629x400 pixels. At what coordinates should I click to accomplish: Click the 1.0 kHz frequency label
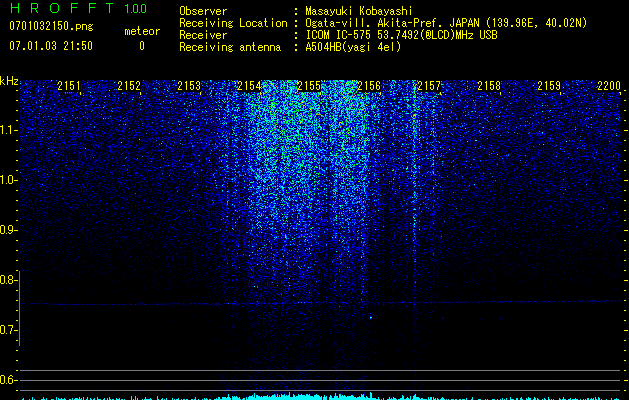[x=8, y=180]
